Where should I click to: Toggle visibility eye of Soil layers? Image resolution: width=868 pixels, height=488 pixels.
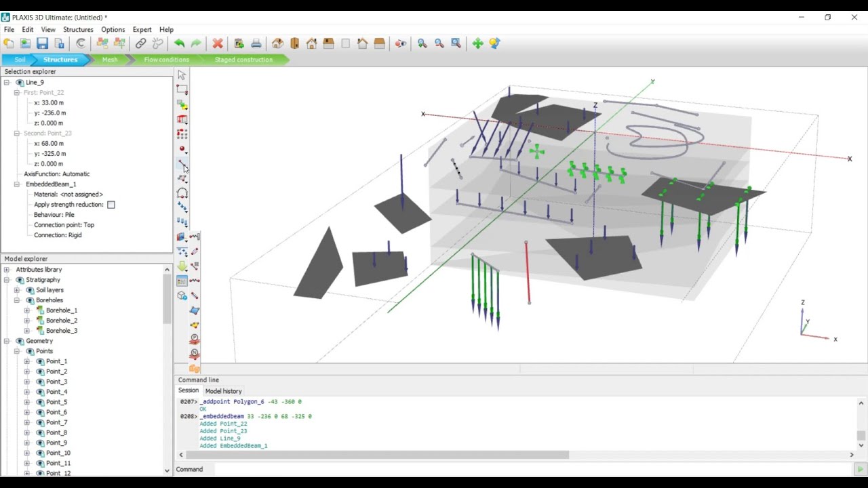coord(30,290)
